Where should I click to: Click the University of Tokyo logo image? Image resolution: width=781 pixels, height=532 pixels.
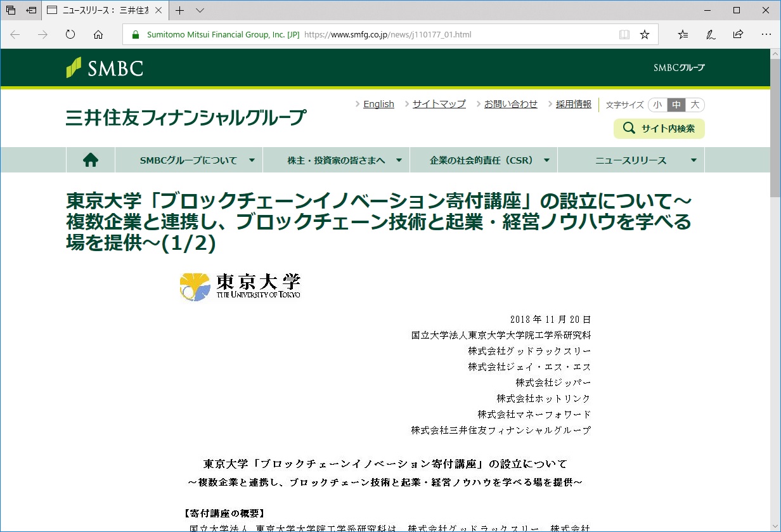pos(240,287)
